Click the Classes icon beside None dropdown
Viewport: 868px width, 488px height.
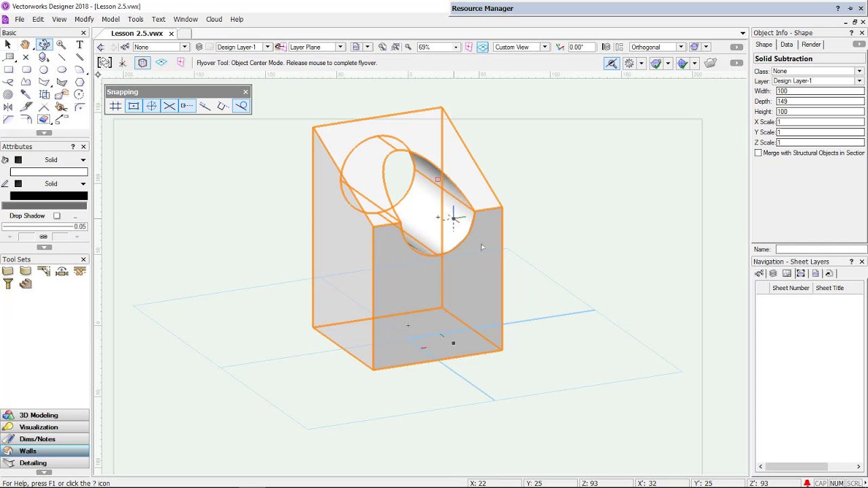tap(125, 47)
